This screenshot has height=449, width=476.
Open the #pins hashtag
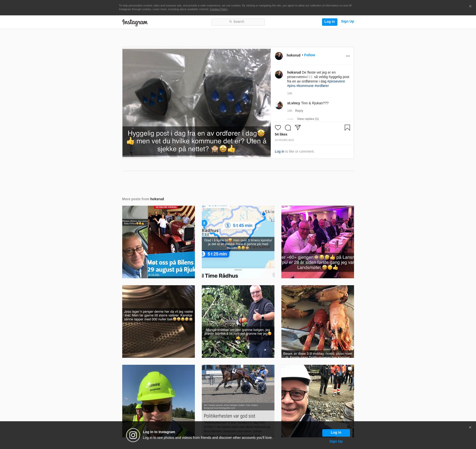point(291,86)
